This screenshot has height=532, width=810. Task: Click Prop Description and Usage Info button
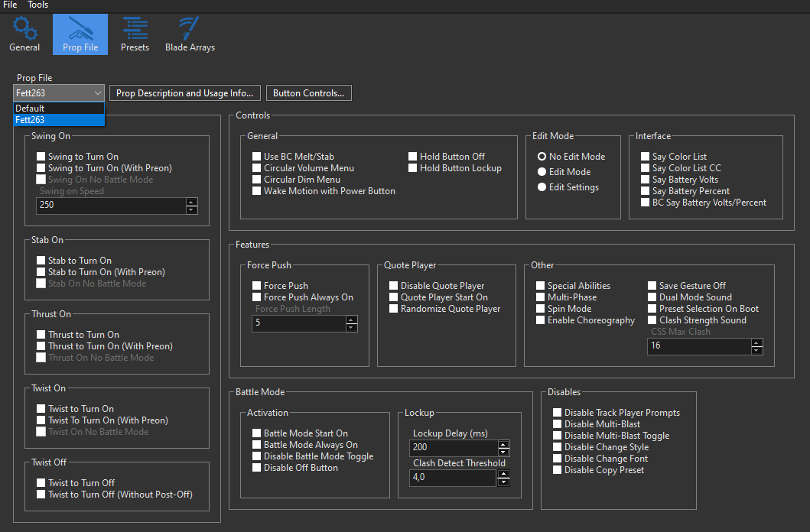click(184, 93)
